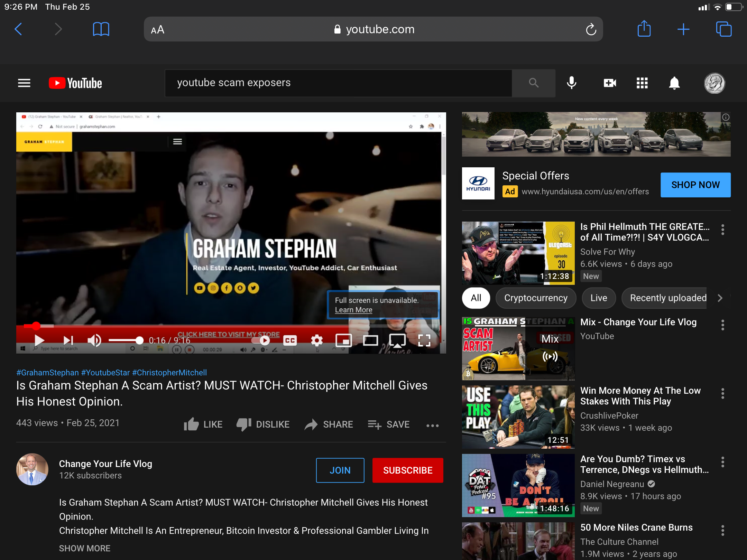Viewport: 747px width, 560px height.
Task: Open more actions ellipsis below video
Action: pyautogui.click(x=432, y=426)
